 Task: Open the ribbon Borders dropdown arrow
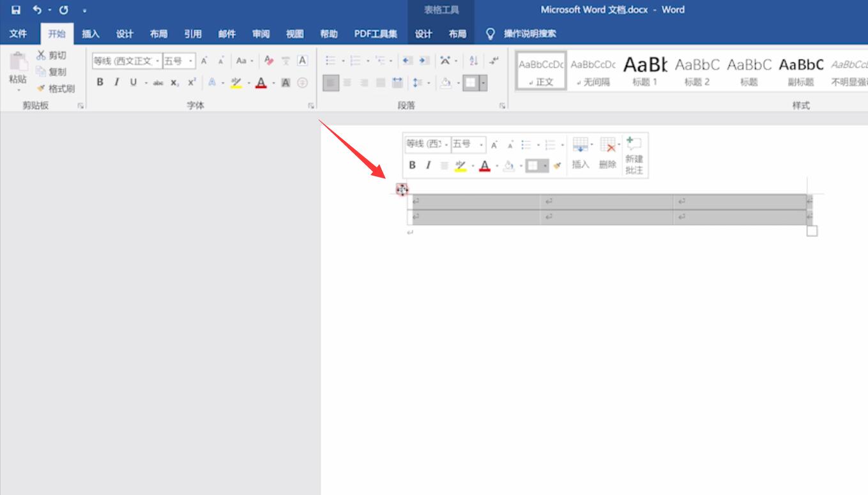pyautogui.click(x=483, y=82)
